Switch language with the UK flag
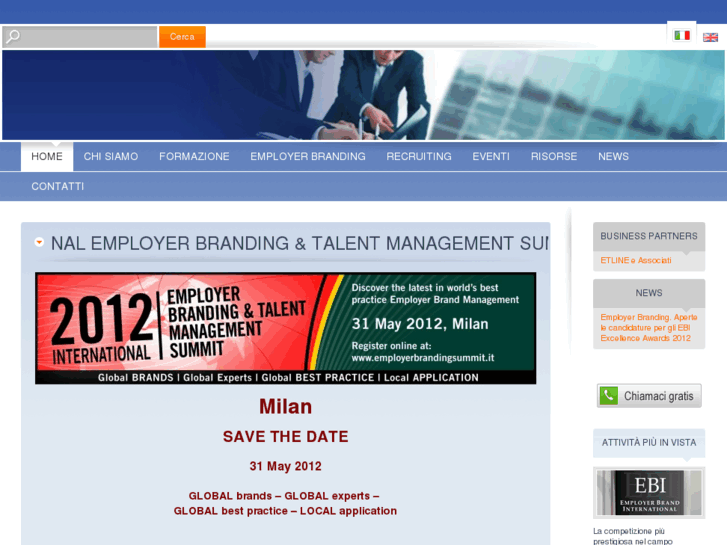The width and height of the screenshot is (727, 545). pos(710,37)
